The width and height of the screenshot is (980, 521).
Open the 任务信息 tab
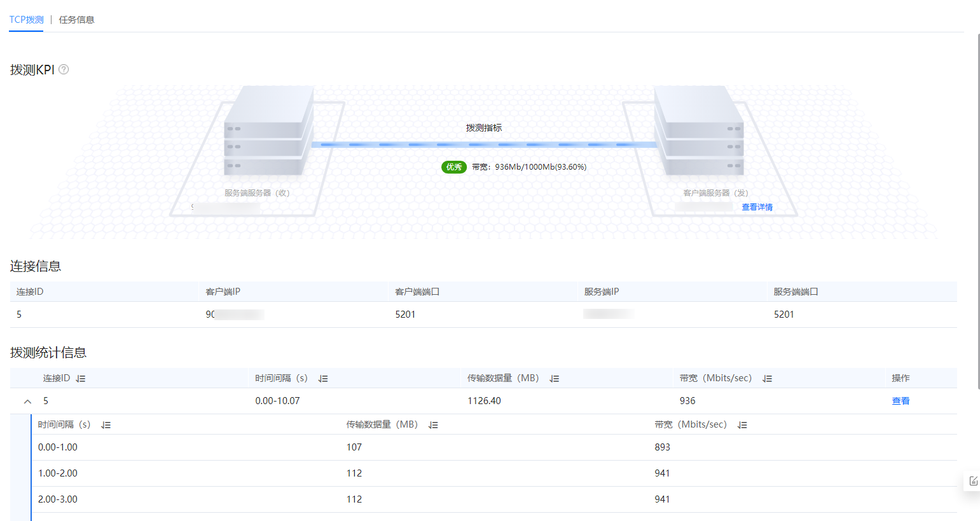tap(76, 20)
